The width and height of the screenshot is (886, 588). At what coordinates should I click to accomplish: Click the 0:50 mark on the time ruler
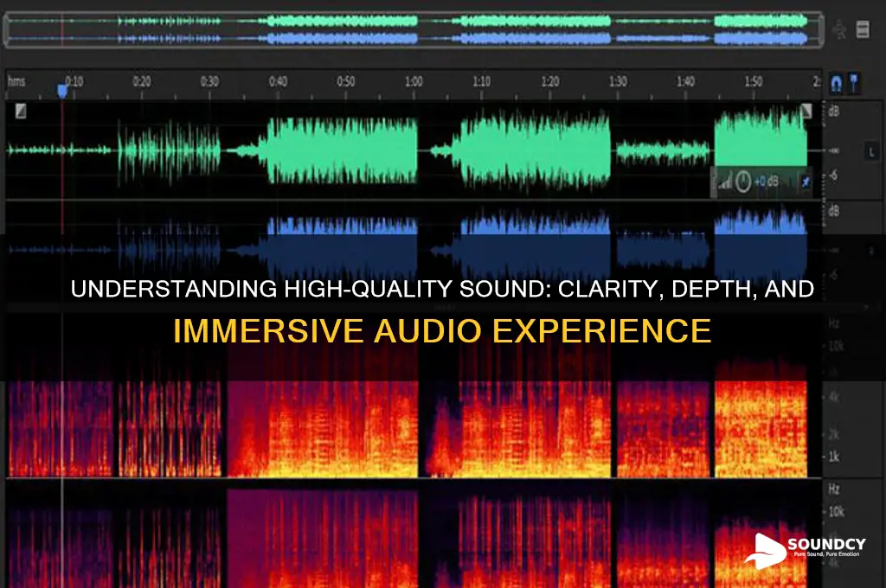point(346,81)
